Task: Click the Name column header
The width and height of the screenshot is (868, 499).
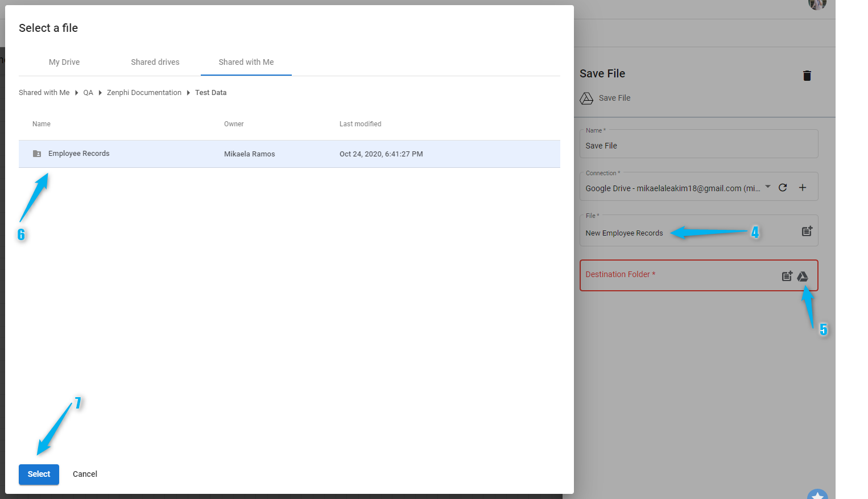Action: (42, 124)
